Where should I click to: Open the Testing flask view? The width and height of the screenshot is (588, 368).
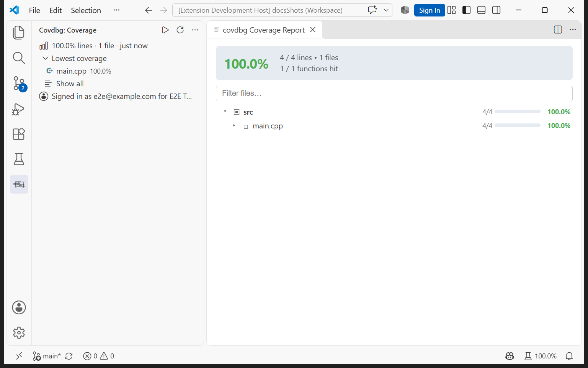tap(19, 159)
